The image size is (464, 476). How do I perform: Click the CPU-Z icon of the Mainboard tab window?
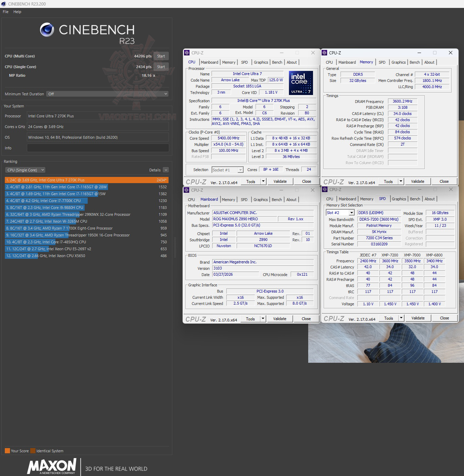187,190
